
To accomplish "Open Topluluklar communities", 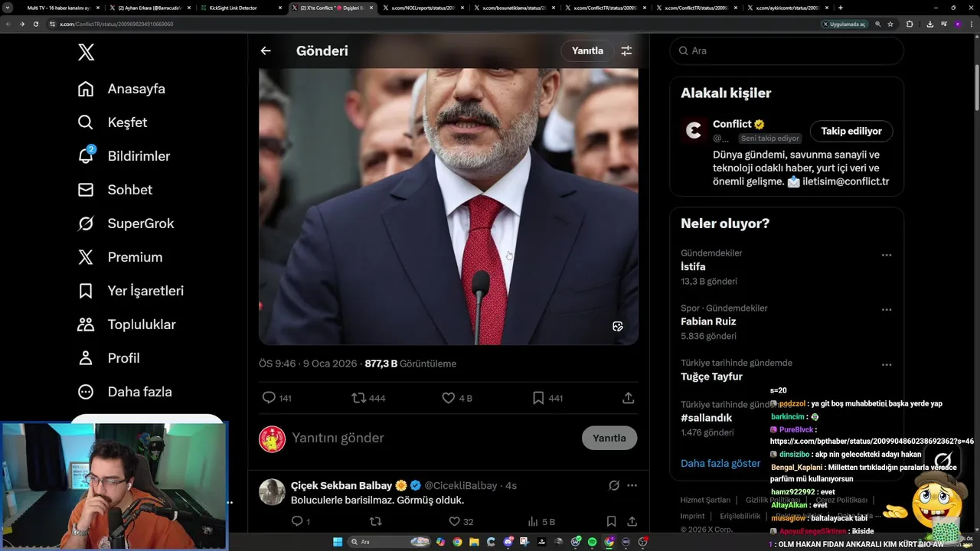I will 127,324.
